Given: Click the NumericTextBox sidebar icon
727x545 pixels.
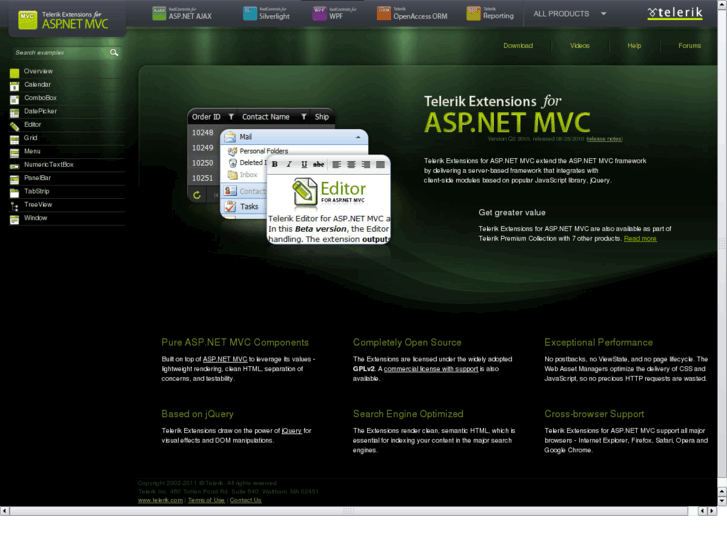Looking at the screenshot, I should pos(14,166).
